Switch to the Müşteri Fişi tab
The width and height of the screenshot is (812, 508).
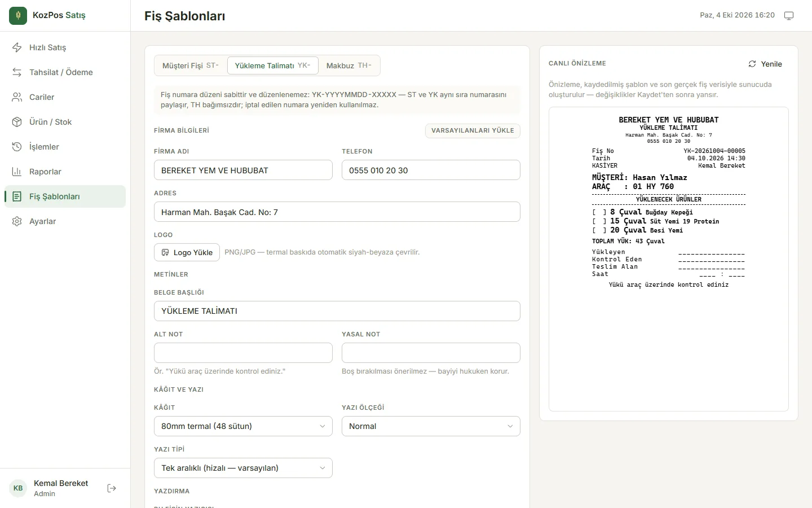tap(191, 65)
